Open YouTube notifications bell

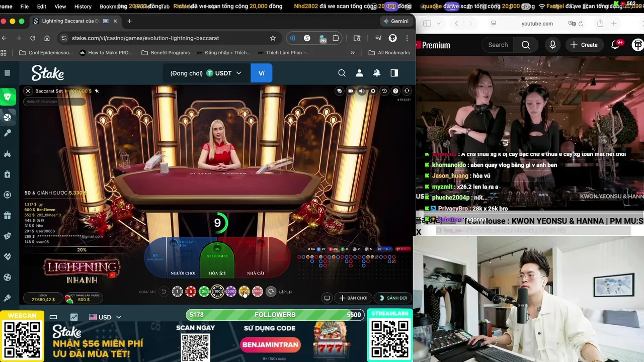(x=615, y=45)
